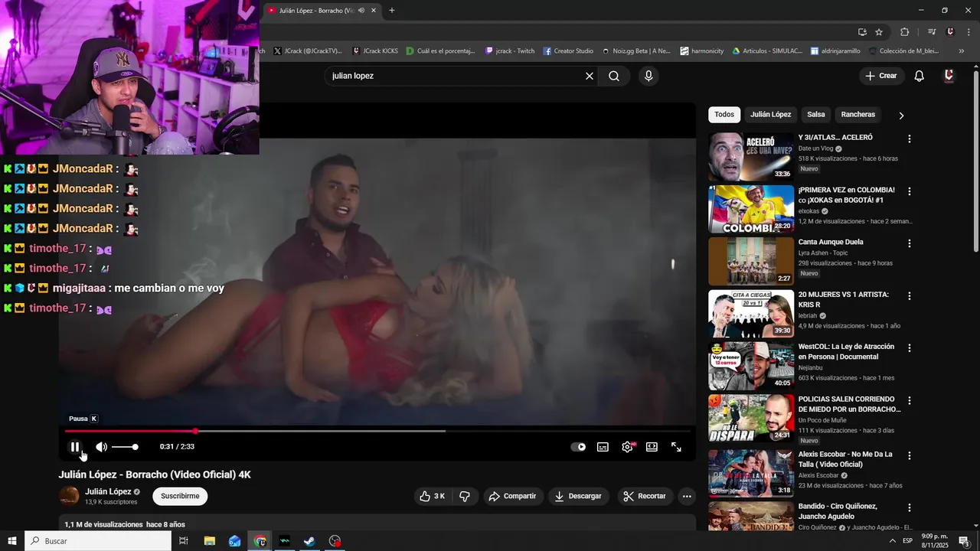Image resolution: width=980 pixels, height=551 pixels.
Task: Open the YouTube account avatar menu
Action: 949,76
